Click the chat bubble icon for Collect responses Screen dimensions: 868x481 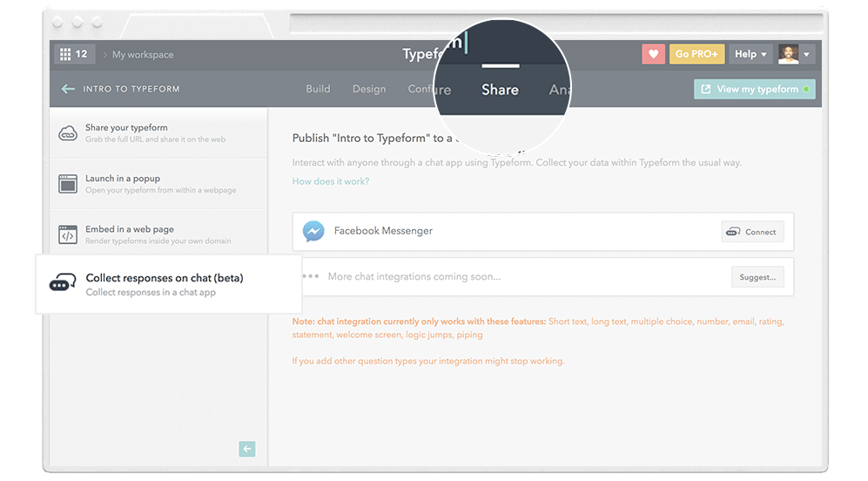click(x=63, y=282)
